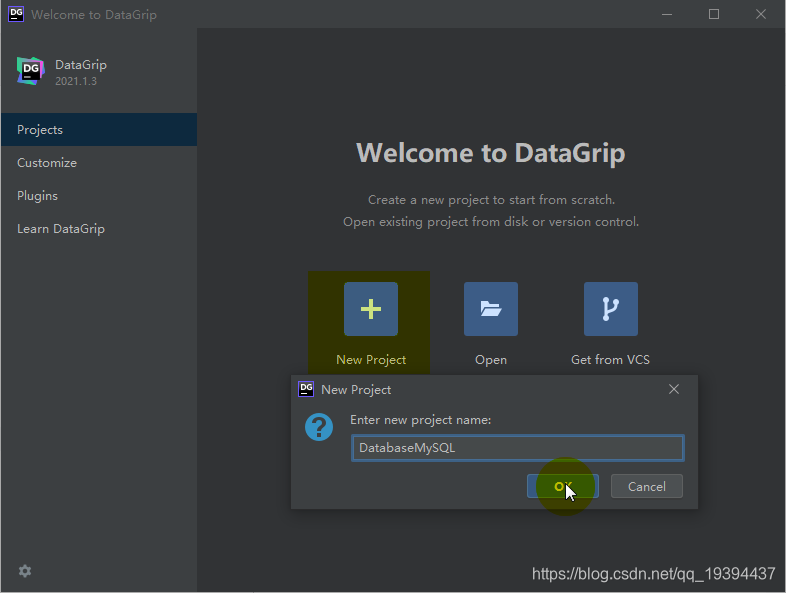Click the project name input field

[517, 448]
